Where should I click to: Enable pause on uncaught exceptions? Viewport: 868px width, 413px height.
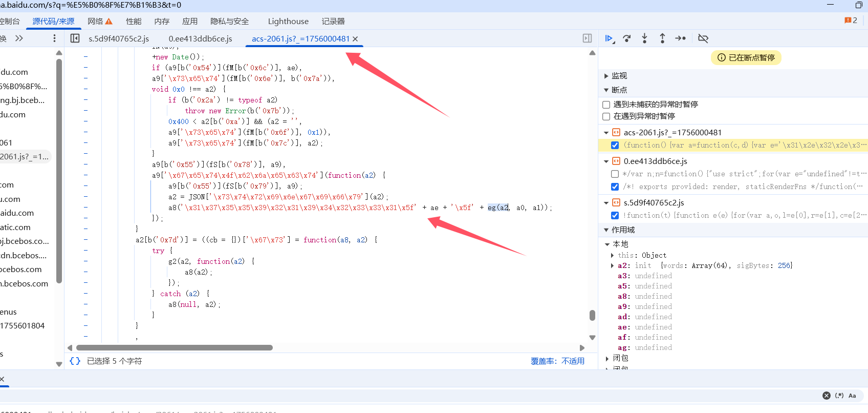tap(606, 105)
